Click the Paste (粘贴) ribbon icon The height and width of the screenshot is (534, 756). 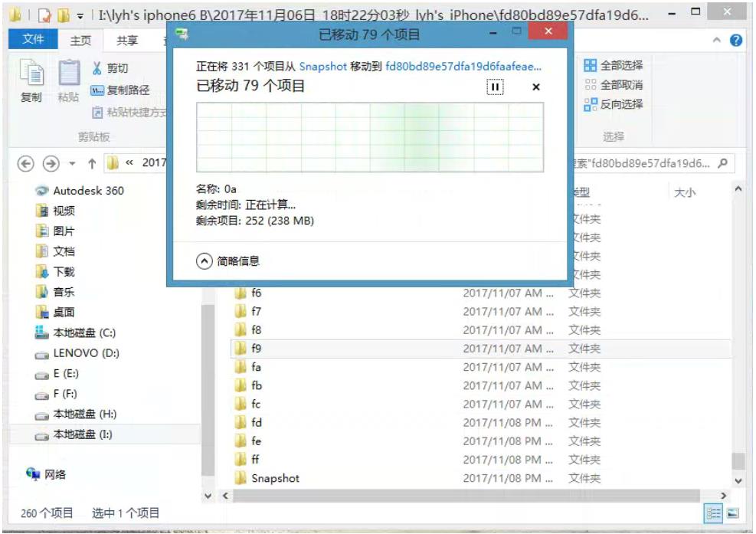coord(68,80)
